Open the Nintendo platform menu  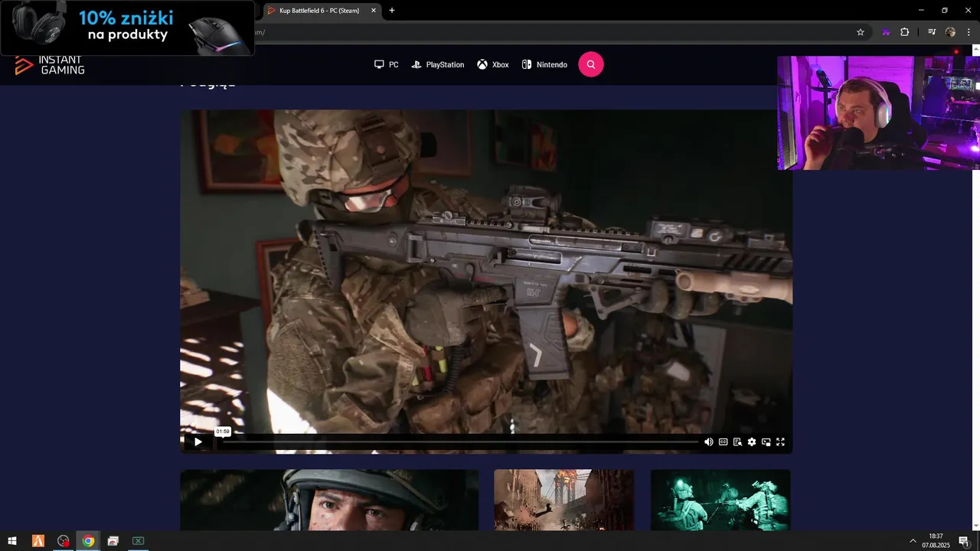tap(544, 65)
